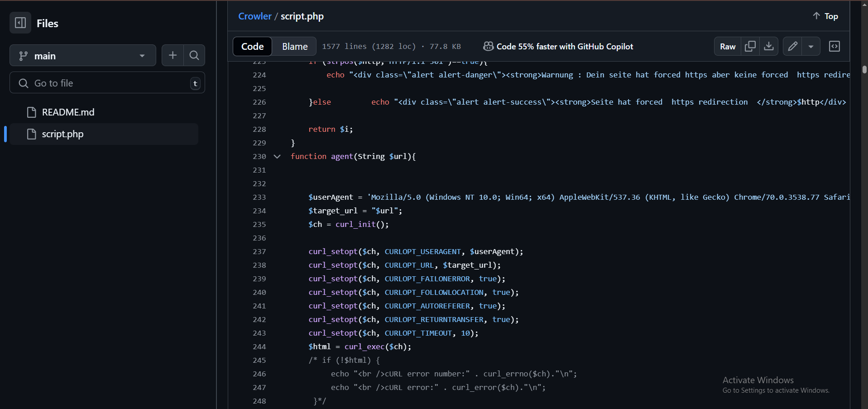868x409 pixels.
Task: Open the main branch dropdown
Action: pos(82,56)
